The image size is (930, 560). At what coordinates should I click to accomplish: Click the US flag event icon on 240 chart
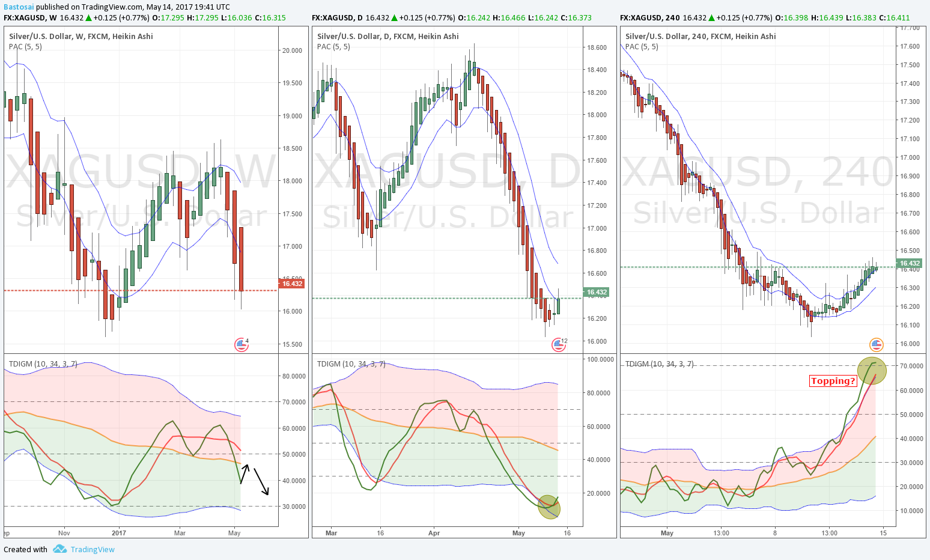point(877,344)
